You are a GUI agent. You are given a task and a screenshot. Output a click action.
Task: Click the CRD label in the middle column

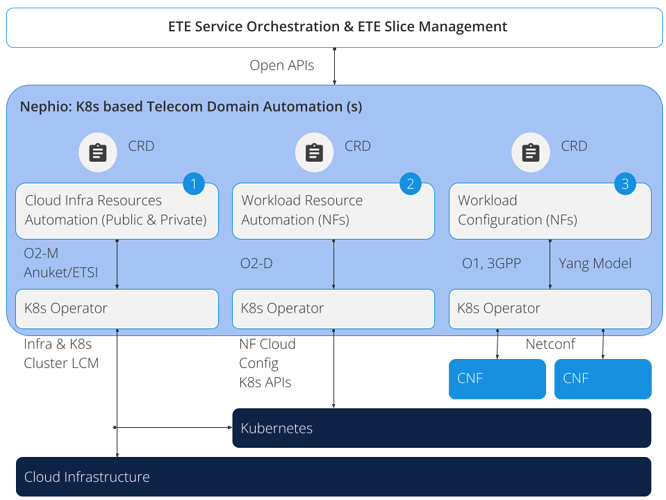click(358, 146)
